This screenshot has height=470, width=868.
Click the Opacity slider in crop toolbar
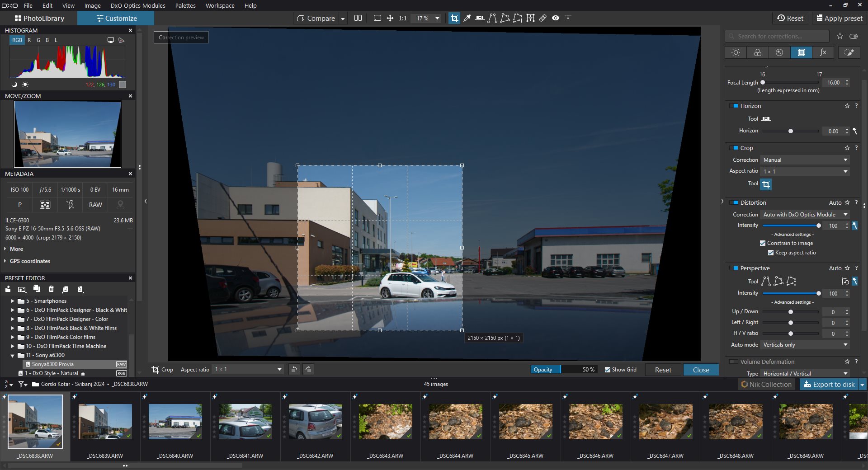[564, 370]
